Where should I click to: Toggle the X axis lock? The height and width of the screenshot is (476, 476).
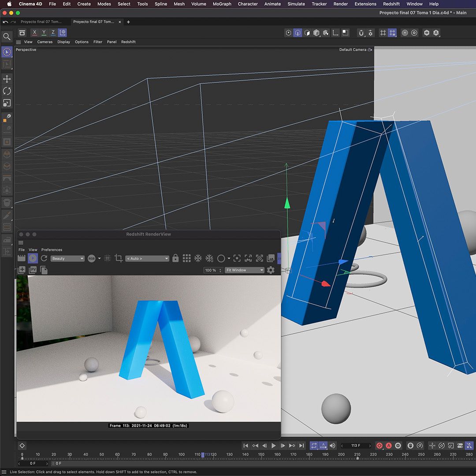click(35, 33)
